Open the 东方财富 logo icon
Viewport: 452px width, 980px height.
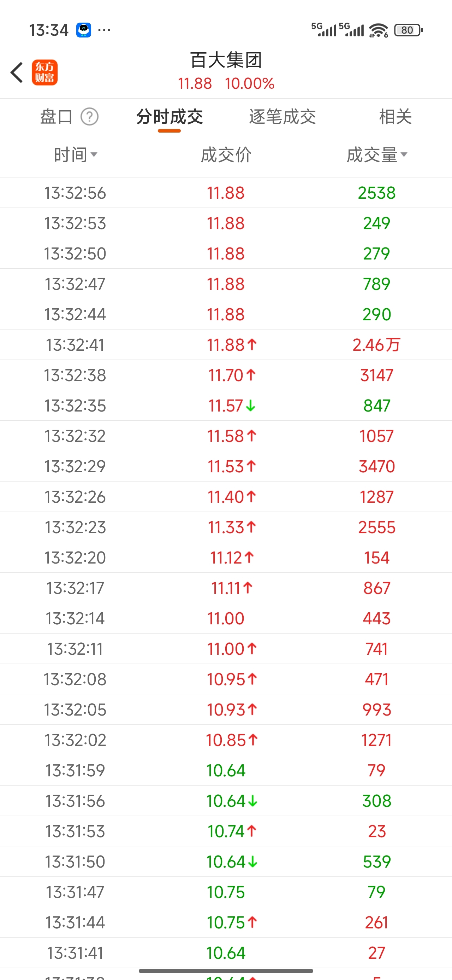point(44,72)
